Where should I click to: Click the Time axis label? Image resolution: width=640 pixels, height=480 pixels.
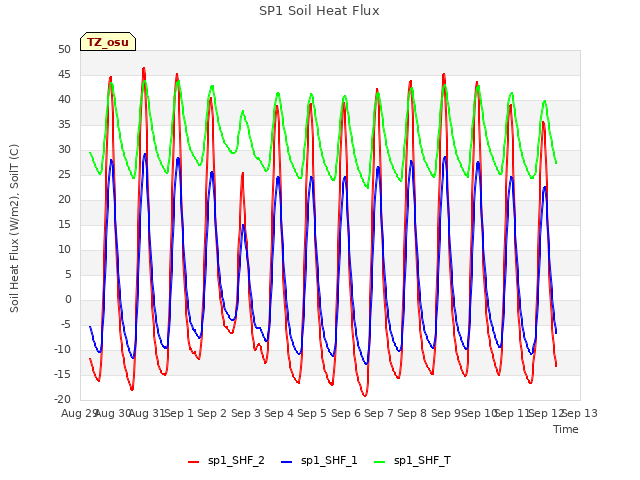tap(566, 429)
